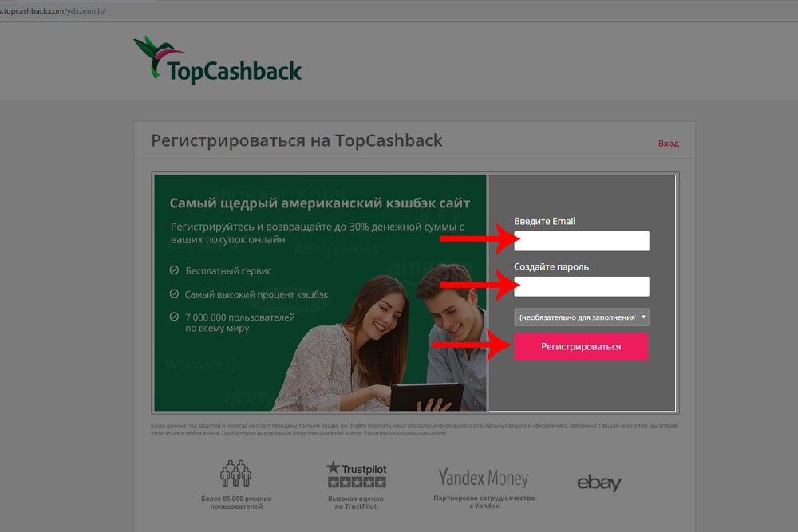
Task: Click checkmark icon beside 7 000 000 пользователей
Action: coord(174,317)
